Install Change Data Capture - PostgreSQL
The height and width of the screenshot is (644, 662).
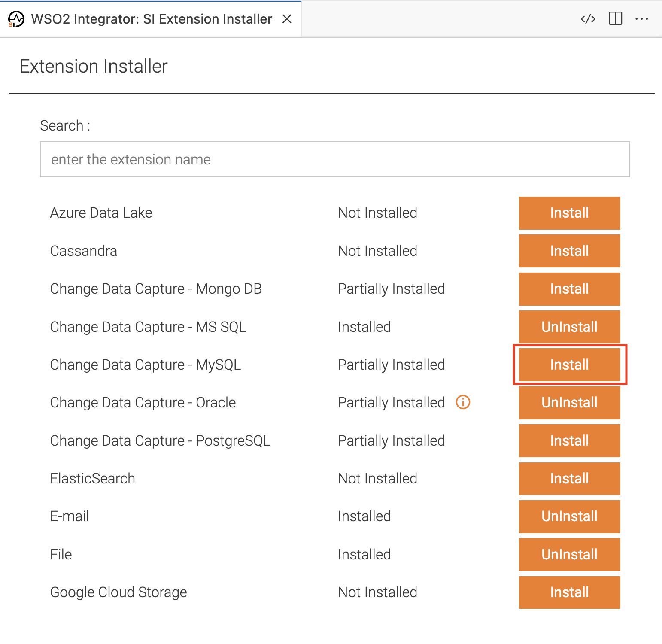coord(569,440)
